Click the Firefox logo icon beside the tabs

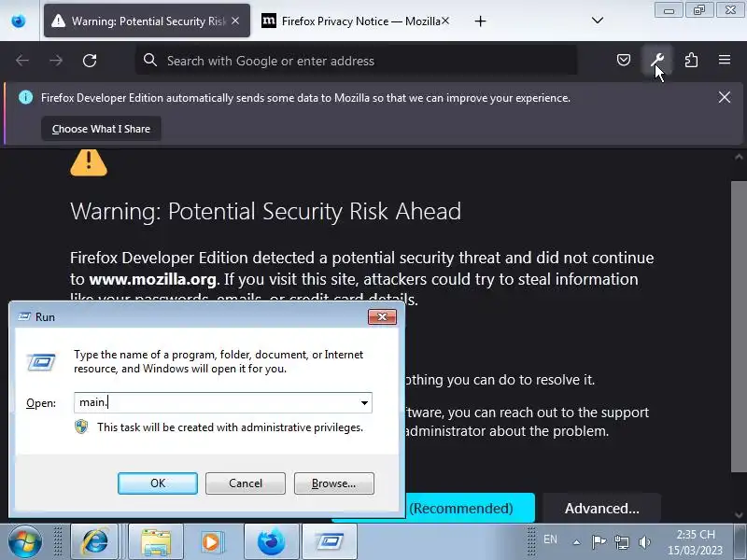[19, 21]
